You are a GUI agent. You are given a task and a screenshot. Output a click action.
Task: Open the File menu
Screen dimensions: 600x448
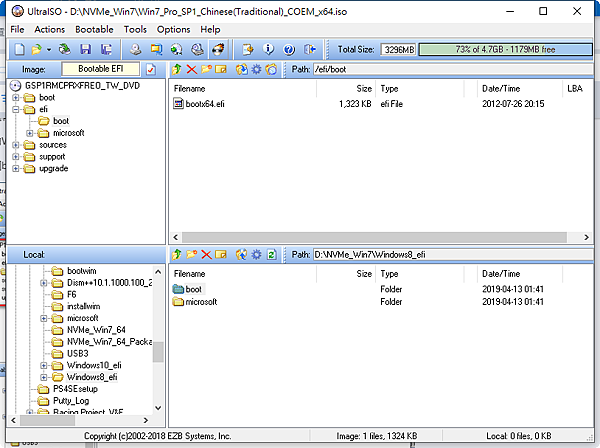pyautogui.click(x=17, y=29)
